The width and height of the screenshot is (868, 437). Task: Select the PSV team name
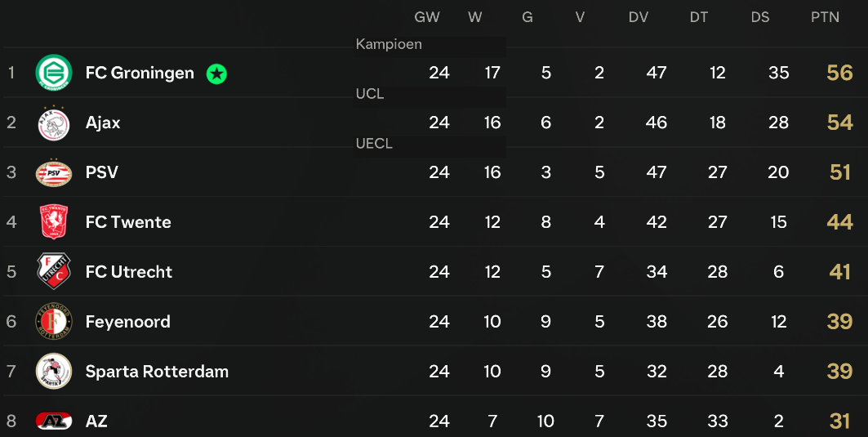[x=102, y=172]
